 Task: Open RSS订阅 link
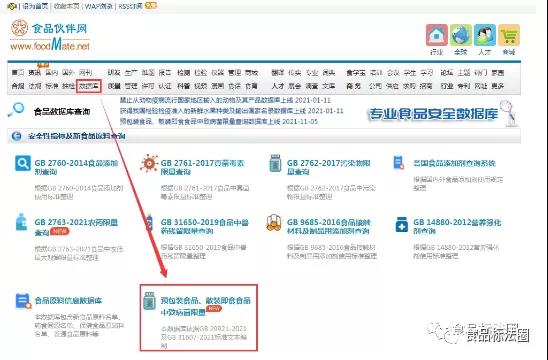130,6
